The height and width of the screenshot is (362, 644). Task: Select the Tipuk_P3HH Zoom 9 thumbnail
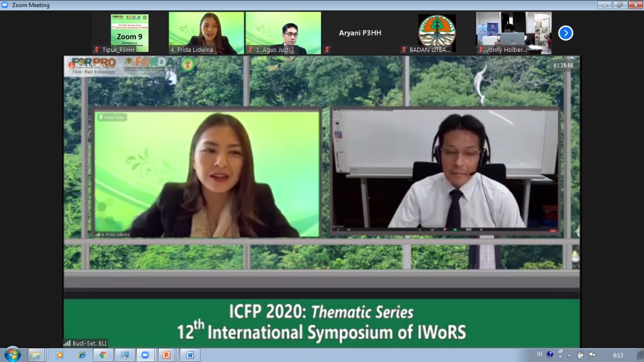click(x=129, y=33)
